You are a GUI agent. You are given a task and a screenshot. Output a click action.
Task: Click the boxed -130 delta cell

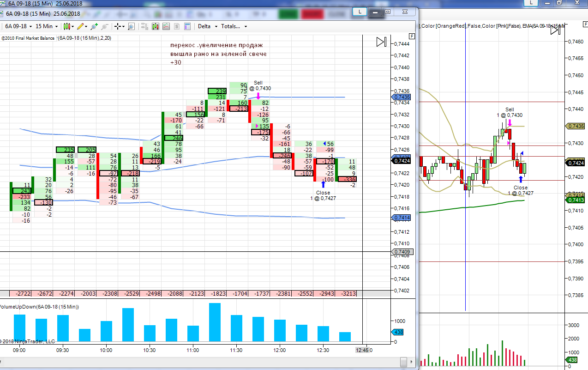tap(43, 202)
